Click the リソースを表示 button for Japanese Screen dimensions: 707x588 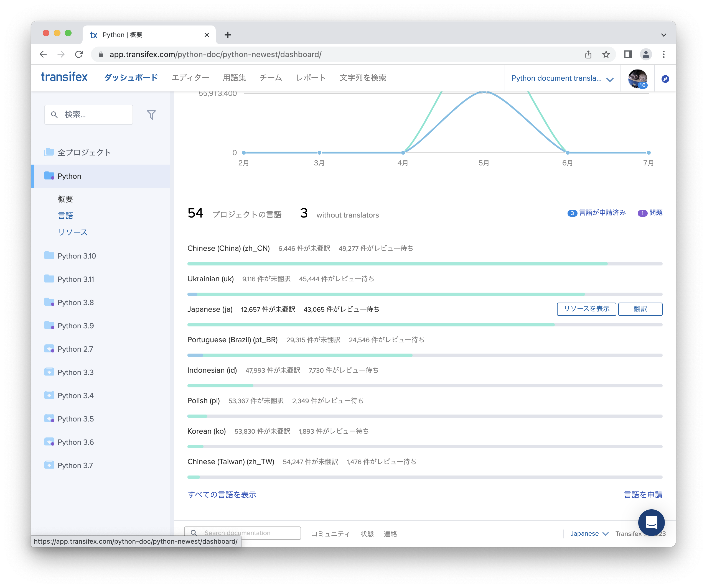coord(586,309)
